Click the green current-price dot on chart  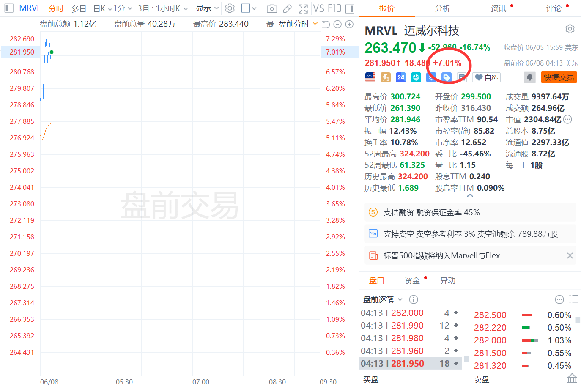pyautogui.click(x=52, y=52)
